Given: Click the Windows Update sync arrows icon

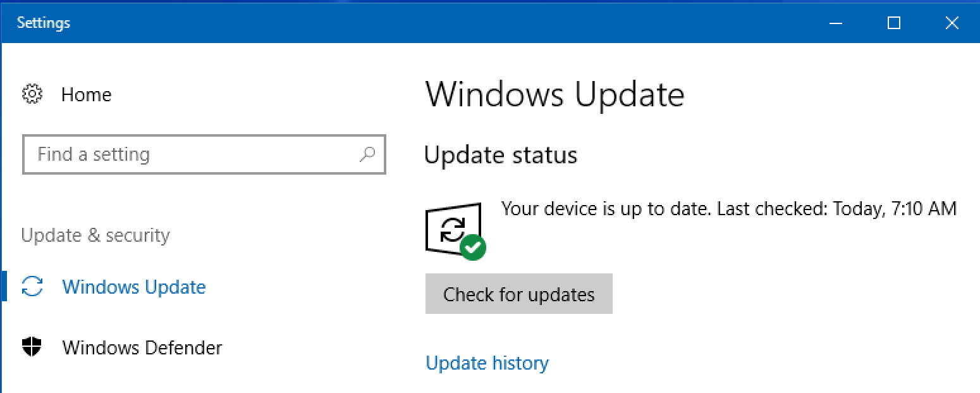Looking at the screenshot, I should (32, 287).
